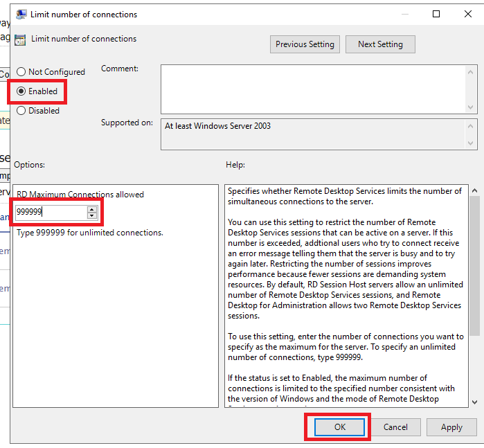The height and width of the screenshot is (448, 484).
Task: Click the policy setting icon beside heading
Action: [x=20, y=40]
